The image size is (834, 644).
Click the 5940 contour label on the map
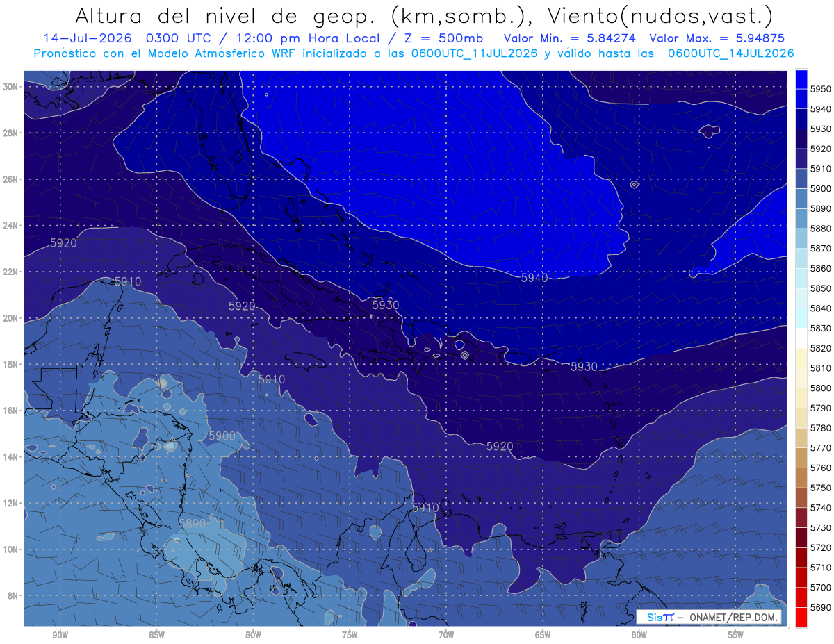coord(534,278)
